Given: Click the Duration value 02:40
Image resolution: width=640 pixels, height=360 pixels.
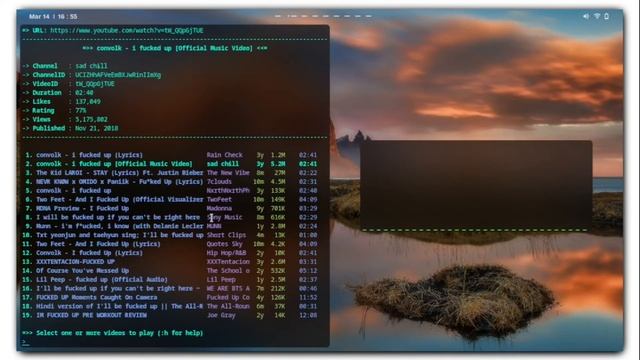Looking at the screenshot, I should pos(84,93).
